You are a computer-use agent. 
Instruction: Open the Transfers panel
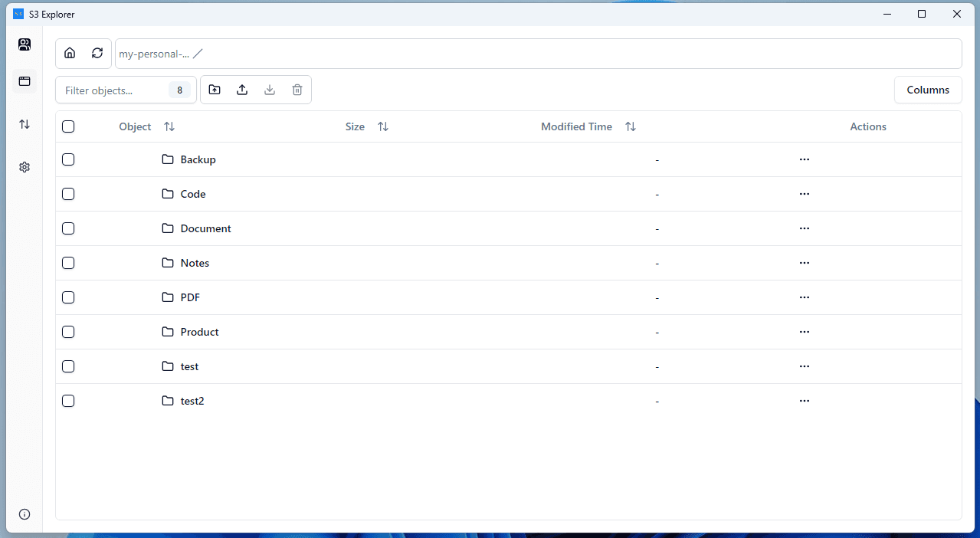click(x=24, y=123)
